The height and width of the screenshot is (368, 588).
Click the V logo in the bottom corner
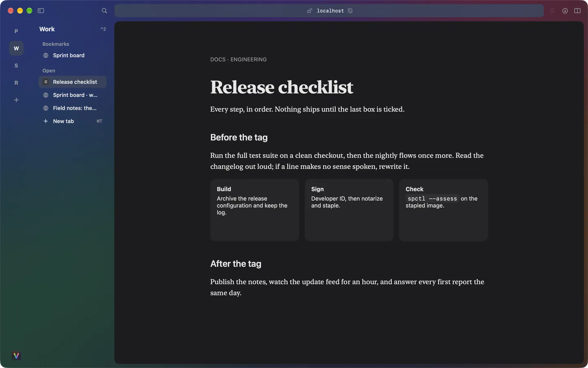(x=16, y=356)
